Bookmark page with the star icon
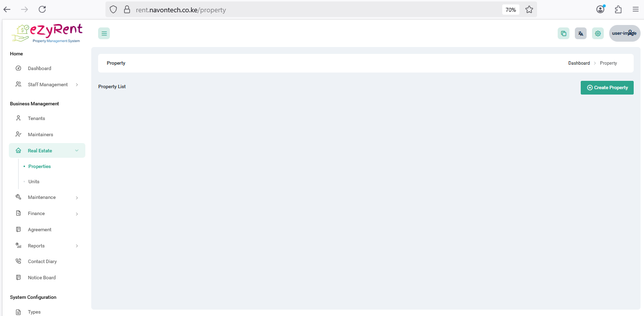 click(x=529, y=9)
